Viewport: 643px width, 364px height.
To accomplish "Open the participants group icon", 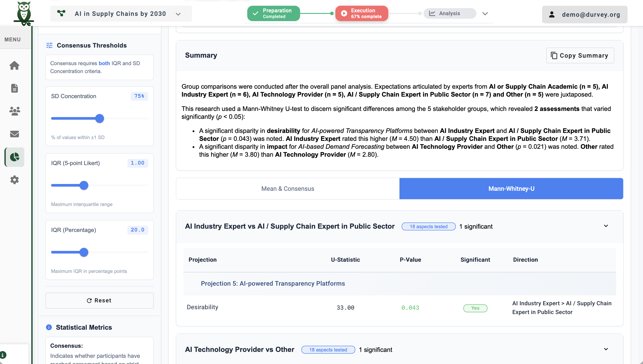I will coord(14,111).
